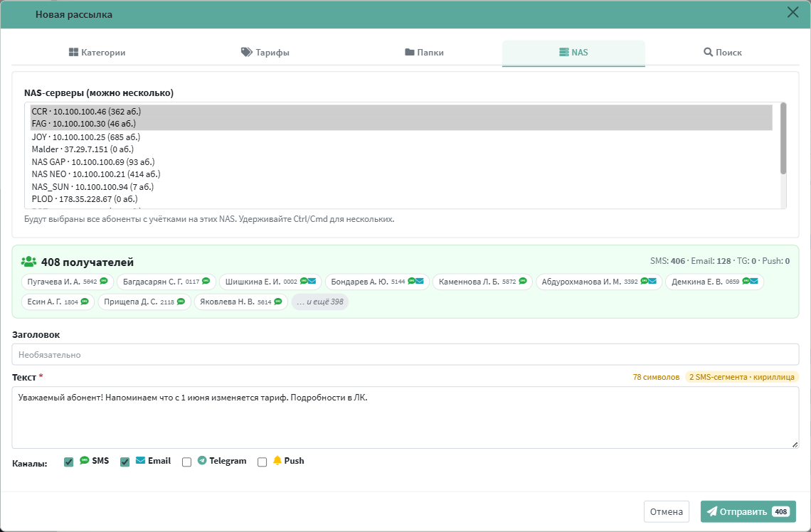Image resolution: width=811 pixels, height=532 pixels.
Task: Click the Email envelope channel icon
Action: [140, 460]
